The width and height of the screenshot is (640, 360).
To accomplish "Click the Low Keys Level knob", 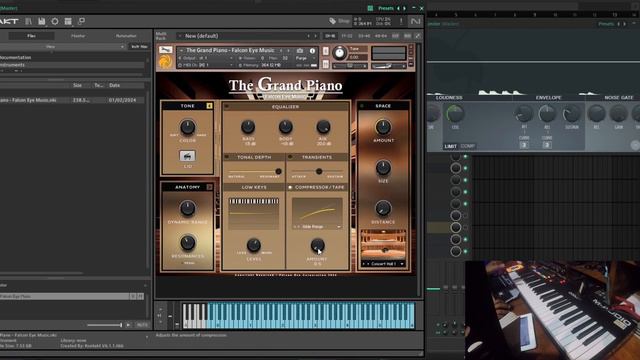I will click(x=253, y=245).
